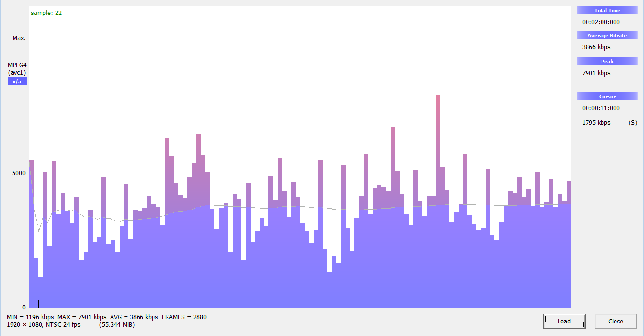
Task: Select the FRAMES = 2880 statistic
Action: 184,317
